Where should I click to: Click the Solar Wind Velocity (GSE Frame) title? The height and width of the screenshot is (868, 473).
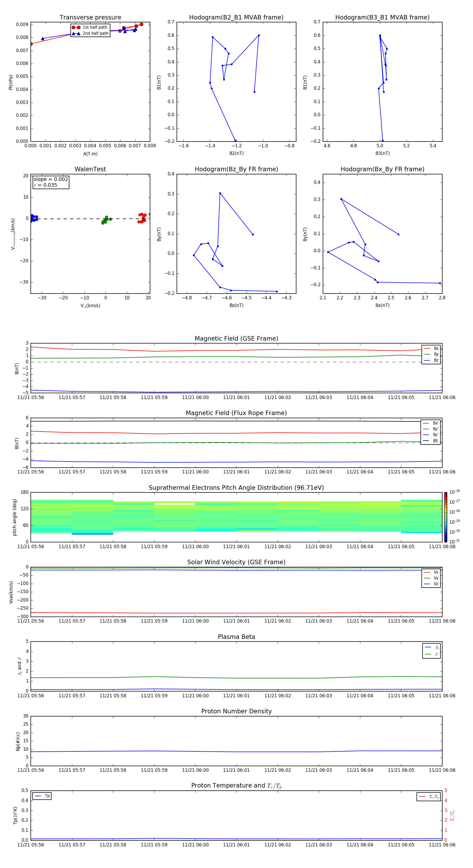point(236,562)
